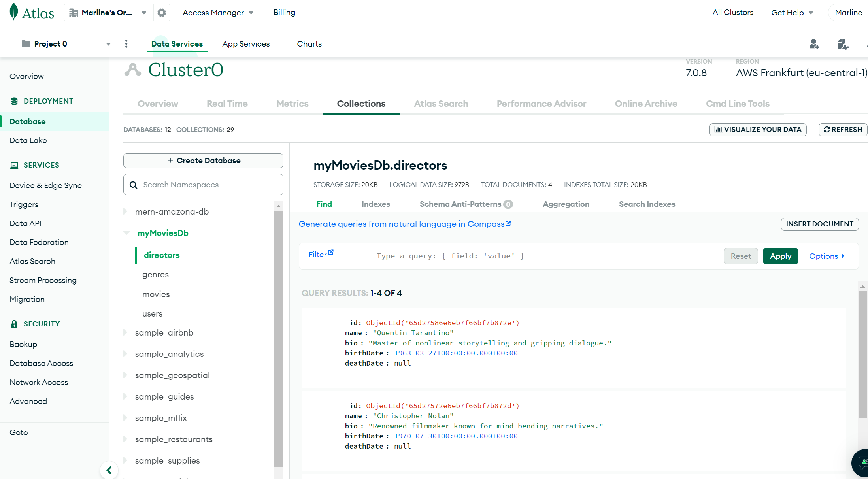Image resolution: width=868 pixels, height=479 pixels.
Task: Open the Access Manager dropdown
Action: point(218,12)
